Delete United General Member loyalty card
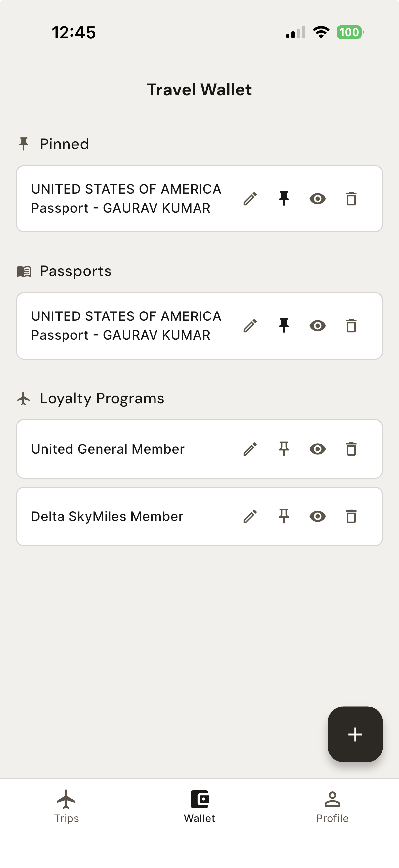The image size is (399, 868). (351, 449)
